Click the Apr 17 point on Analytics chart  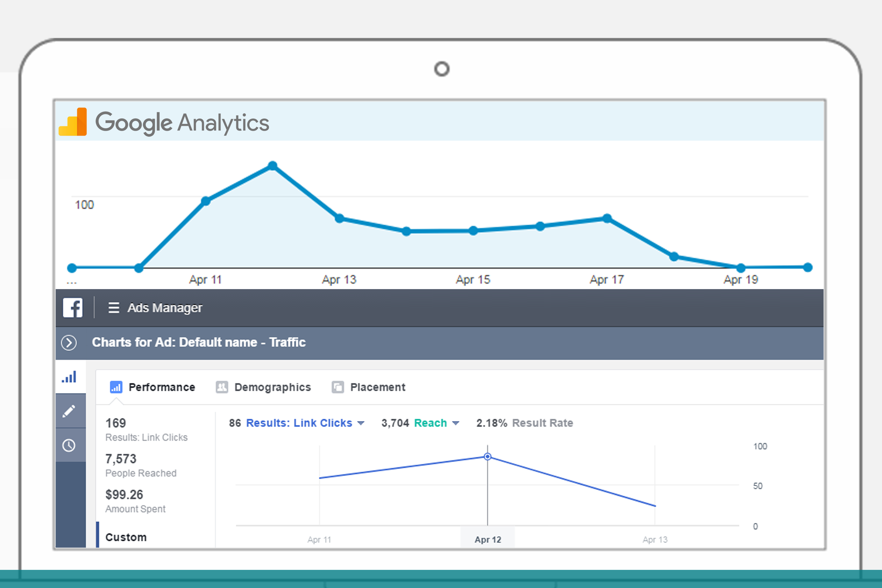click(607, 218)
